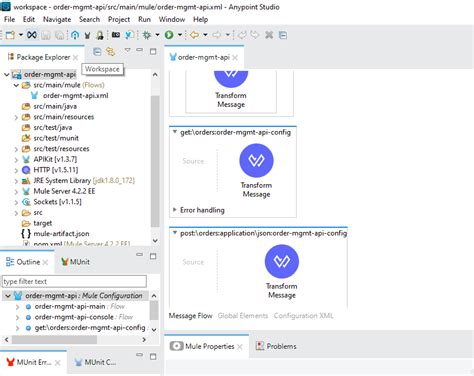The height and width of the screenshot is (376, 474).
Task: Click the blue Mule refresh toolbar icon
Action: [129, 35]
